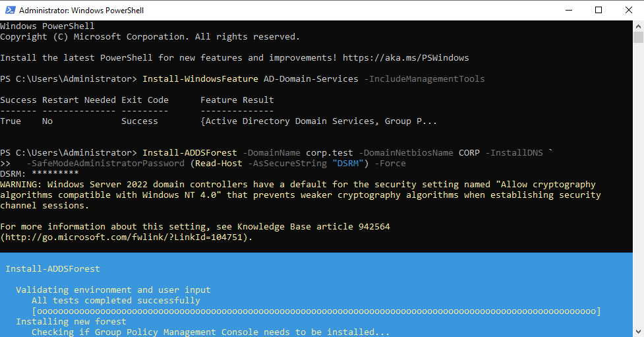Click the 'Restart Needed' column header

coord(79,100)
